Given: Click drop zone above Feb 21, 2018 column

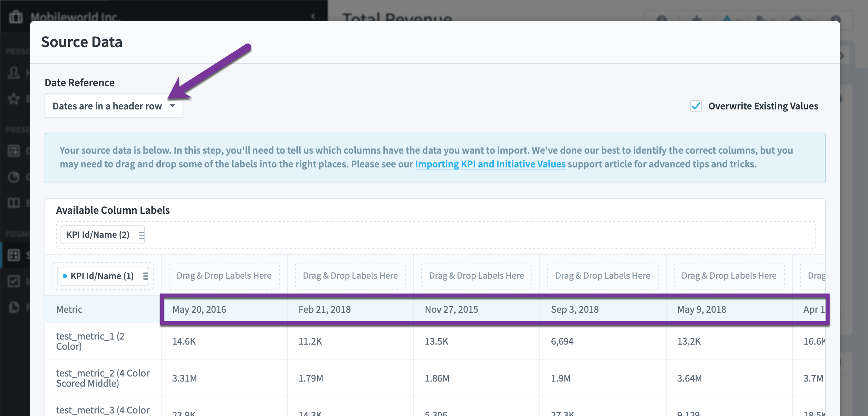Looking at the screenshot, I should [350, 276].
